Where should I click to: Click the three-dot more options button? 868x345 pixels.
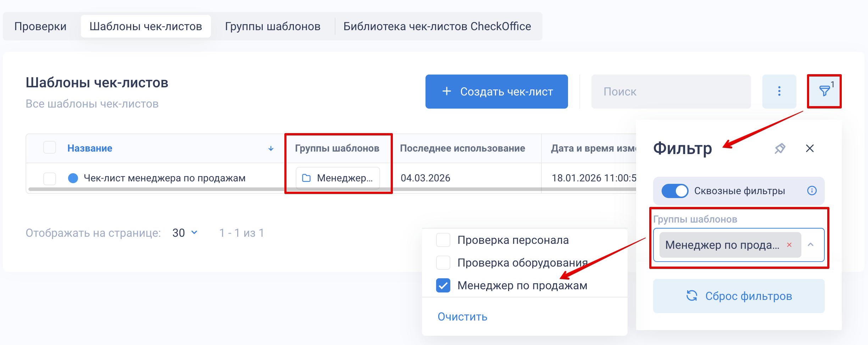click(x=779, y=91)
